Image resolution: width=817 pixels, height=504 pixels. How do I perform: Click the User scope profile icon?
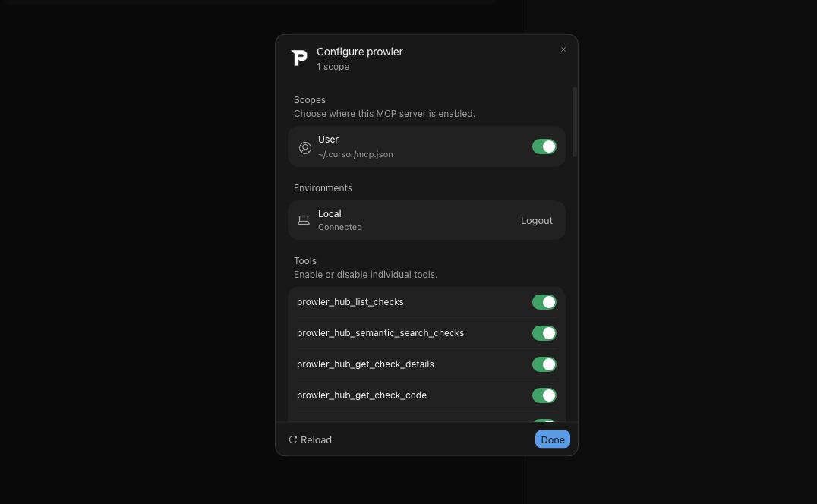pos(305,148)
